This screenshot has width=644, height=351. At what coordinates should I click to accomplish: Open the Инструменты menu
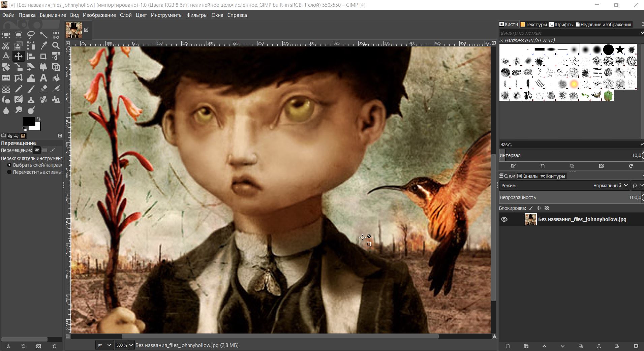coord(166,15)
